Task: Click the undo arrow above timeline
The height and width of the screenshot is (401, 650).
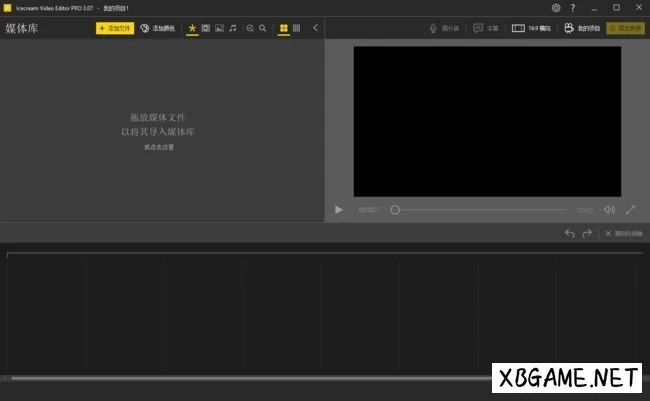Action: (x=569, y=233)
